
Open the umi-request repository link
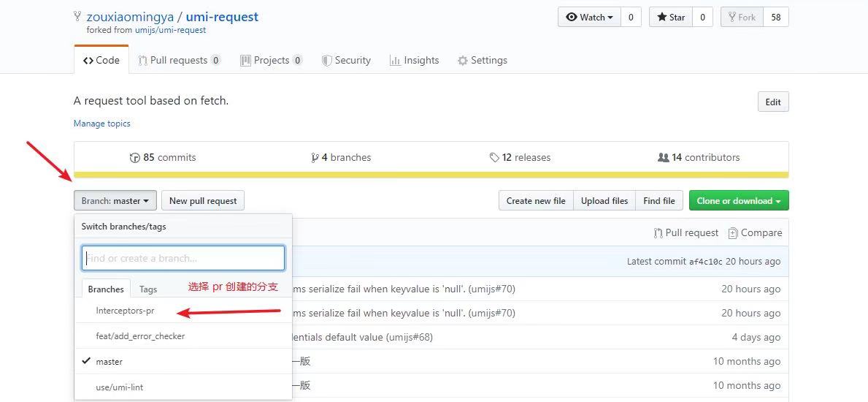[x=222, y=17]
